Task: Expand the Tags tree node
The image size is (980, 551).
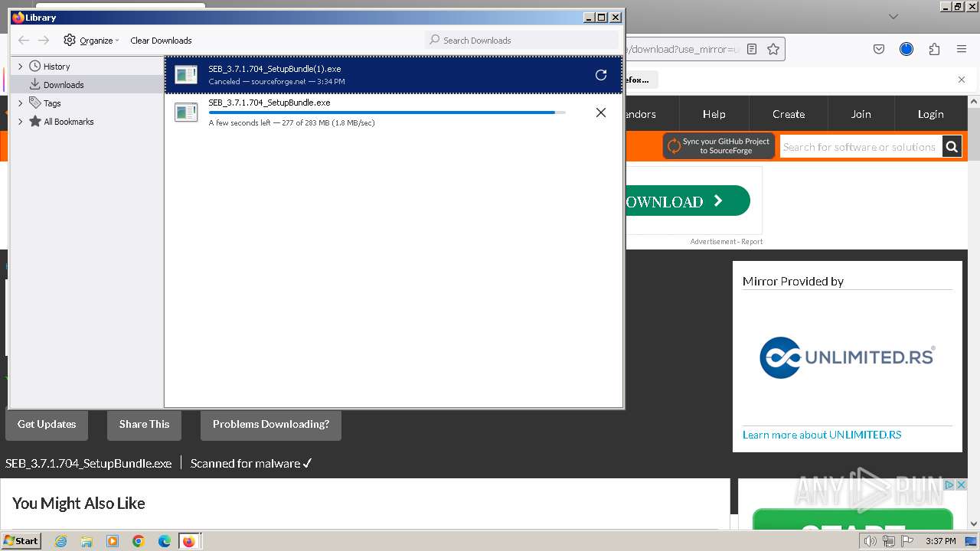Action: point(21,103)
